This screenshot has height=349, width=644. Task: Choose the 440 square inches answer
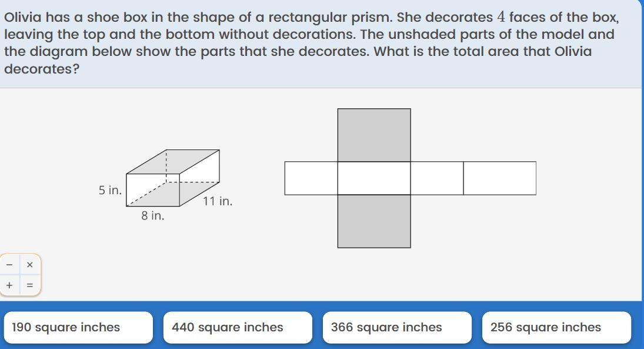click(x=238, y=327)
